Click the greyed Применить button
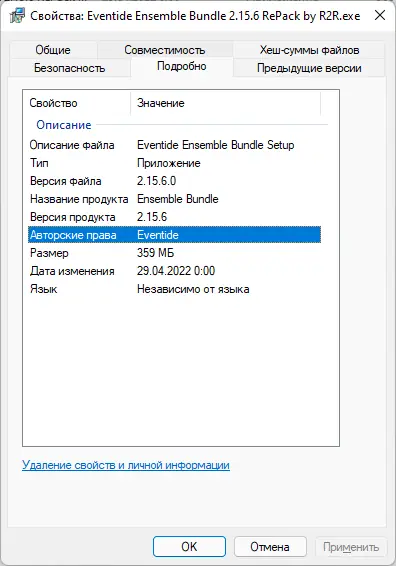 351,547
